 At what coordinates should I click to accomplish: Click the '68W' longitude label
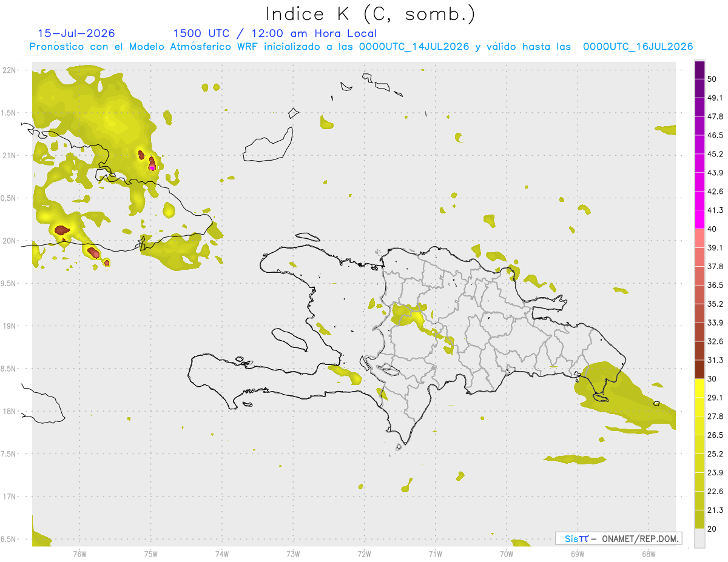[x=649, y=554]
